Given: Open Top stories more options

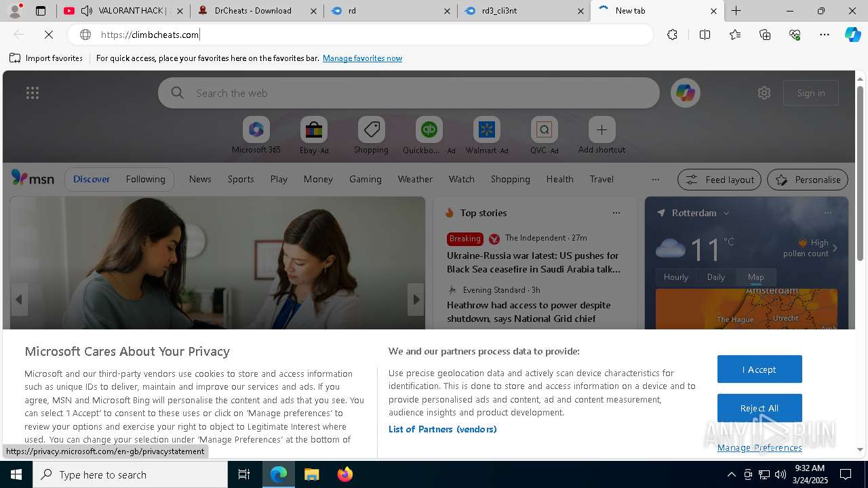Looking at the screenshot, I should coord(616,213).
